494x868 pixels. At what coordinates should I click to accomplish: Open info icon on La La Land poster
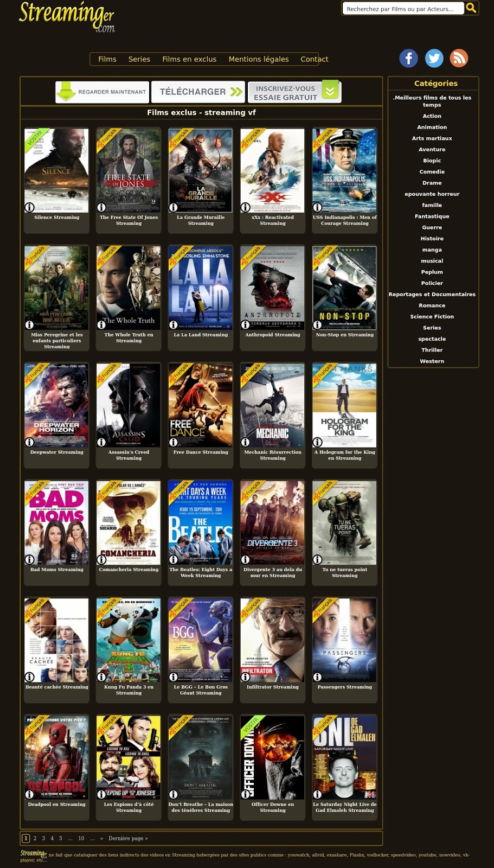pos(174,324)
